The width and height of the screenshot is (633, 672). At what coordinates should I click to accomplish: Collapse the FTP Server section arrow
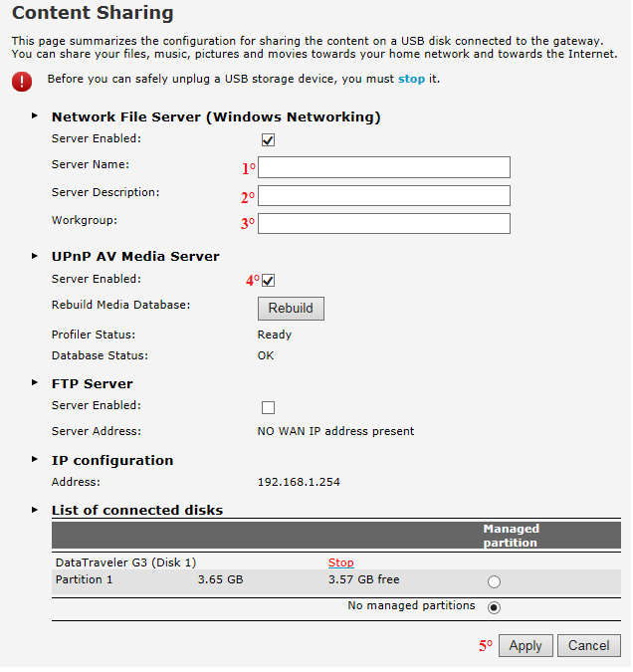[x=35, y=383]
